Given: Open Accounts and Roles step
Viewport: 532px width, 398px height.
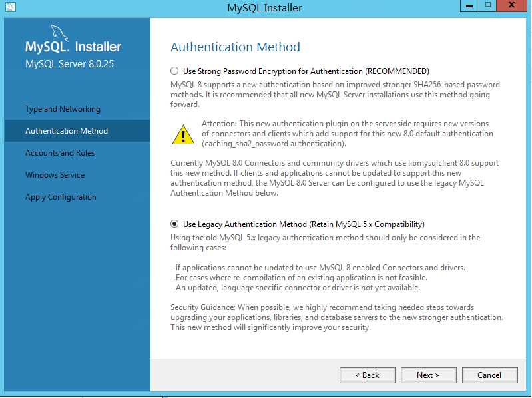Looking at the screenshot, I should coord(60,153).
